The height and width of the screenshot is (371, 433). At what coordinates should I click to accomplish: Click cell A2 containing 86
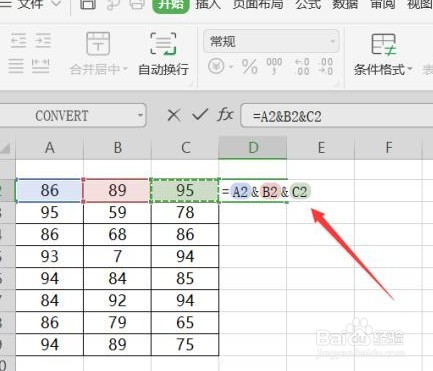coord(50,190)
